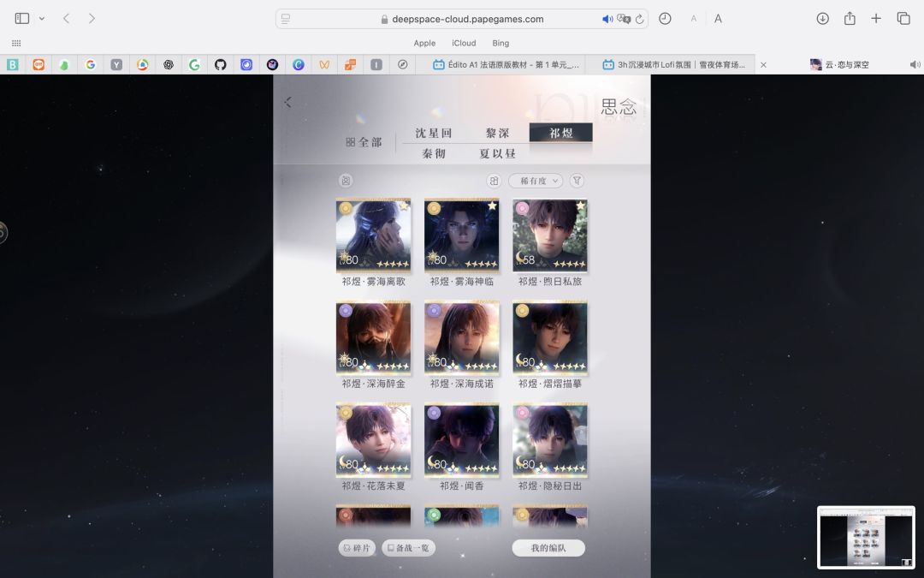Image resolution: width=924 pixels, height=578 pixels.
Task: Select the 全部 tab
Action: pyautogui.click(x=364, y=142)
